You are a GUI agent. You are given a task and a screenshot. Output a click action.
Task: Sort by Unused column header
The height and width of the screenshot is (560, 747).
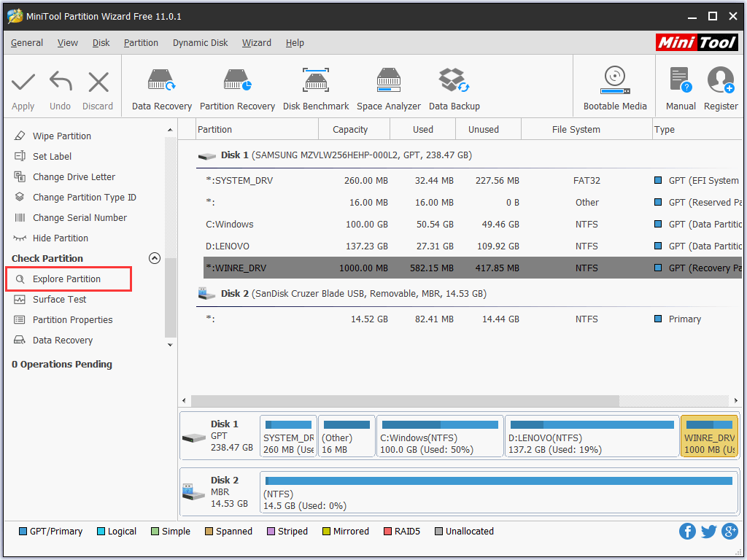coord(488,130)
